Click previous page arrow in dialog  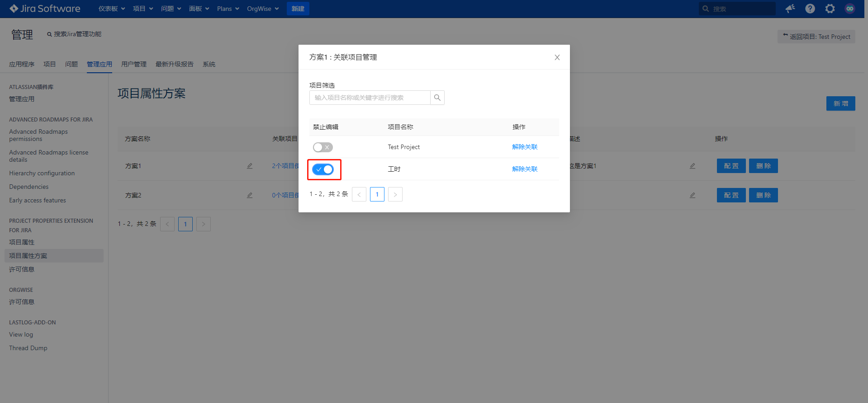click(x=359, y=195)
